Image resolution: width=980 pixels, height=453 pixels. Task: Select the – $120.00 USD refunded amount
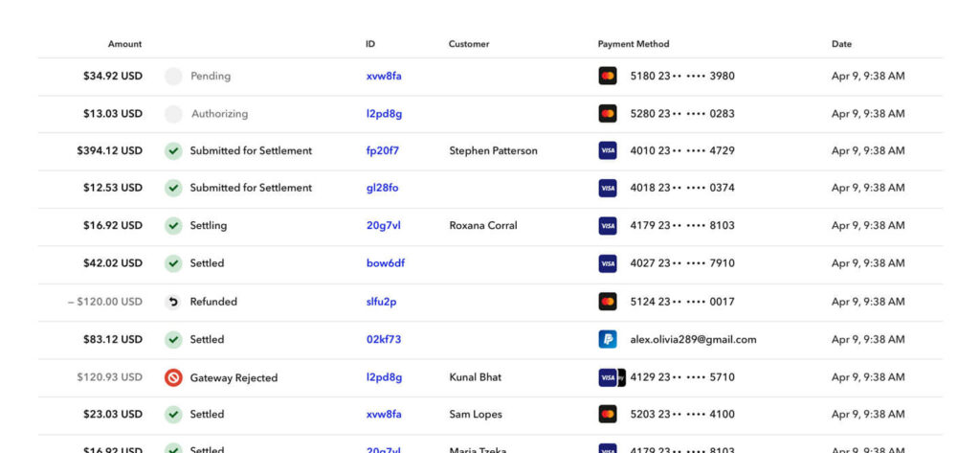click(105, 302)
